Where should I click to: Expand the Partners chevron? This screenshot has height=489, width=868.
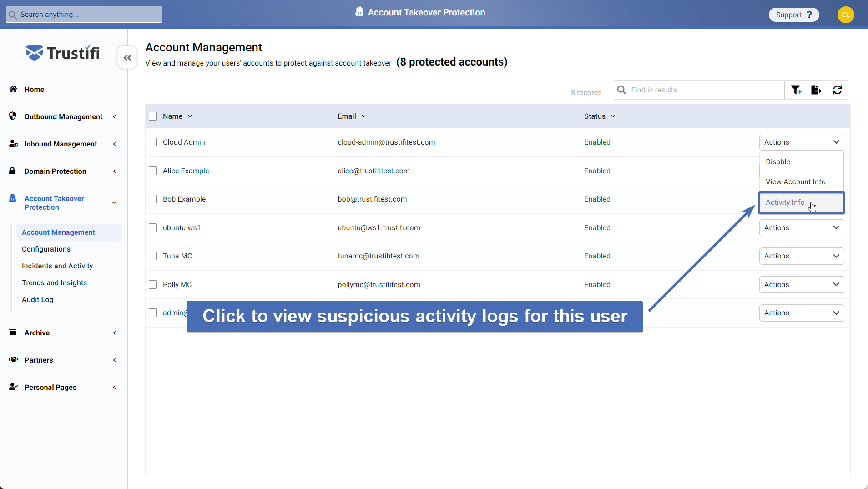tap(114, 360)
